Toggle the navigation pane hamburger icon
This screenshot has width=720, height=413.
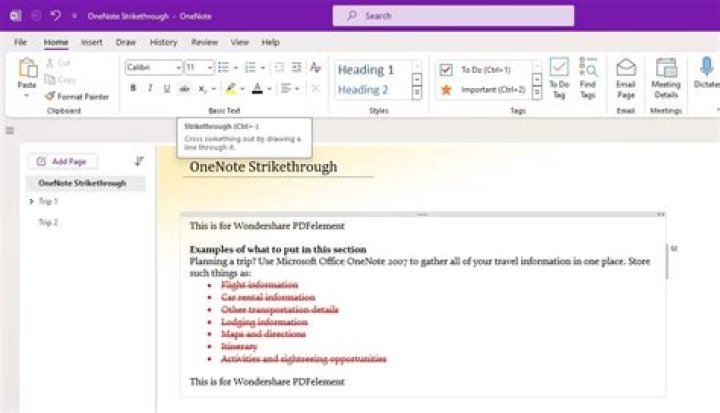click(x=10, y=131)
